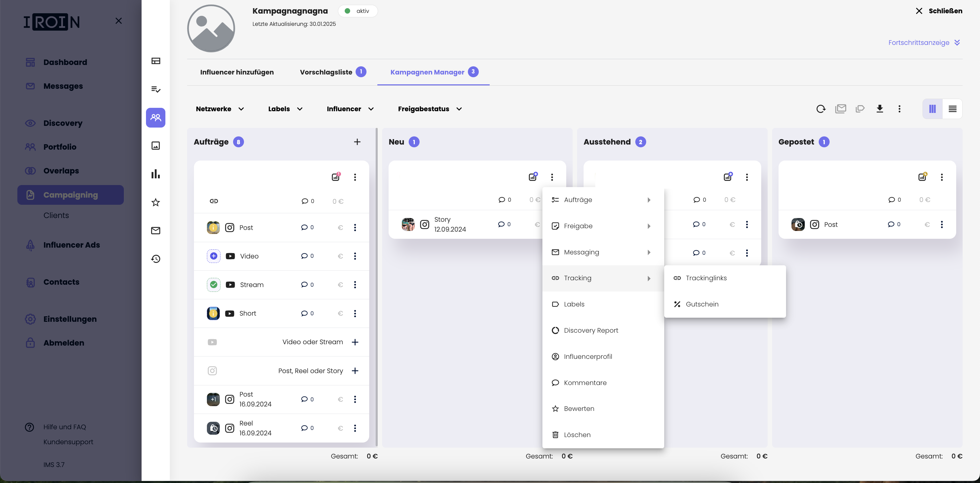Viewport: 980px width, 483px height.
Task: Click Influencer hinzufügen to add influencer
Action: [x=237, y=72]
